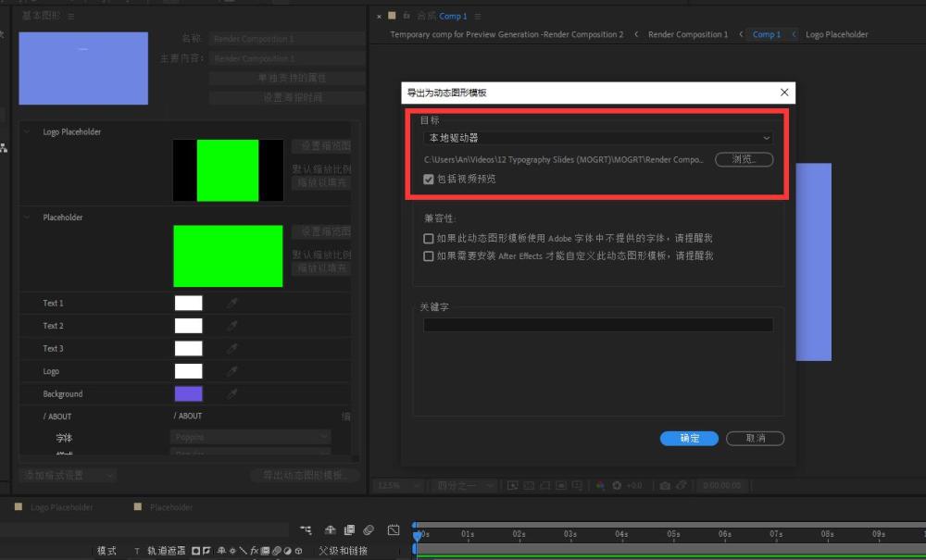The width and height of the screenshot is (926, 560).
Task: Switch to the Logo Placeholder timeline tab
Action: 61,507
